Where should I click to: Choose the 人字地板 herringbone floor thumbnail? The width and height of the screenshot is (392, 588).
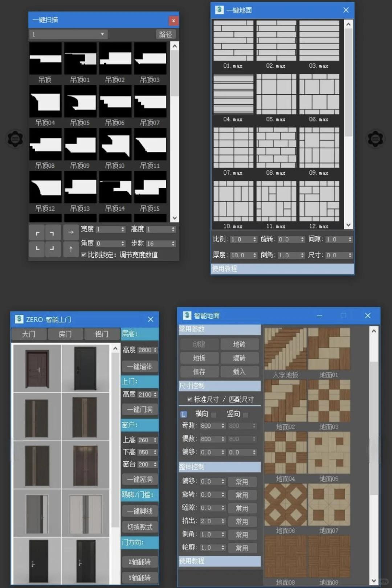[286, 349]
